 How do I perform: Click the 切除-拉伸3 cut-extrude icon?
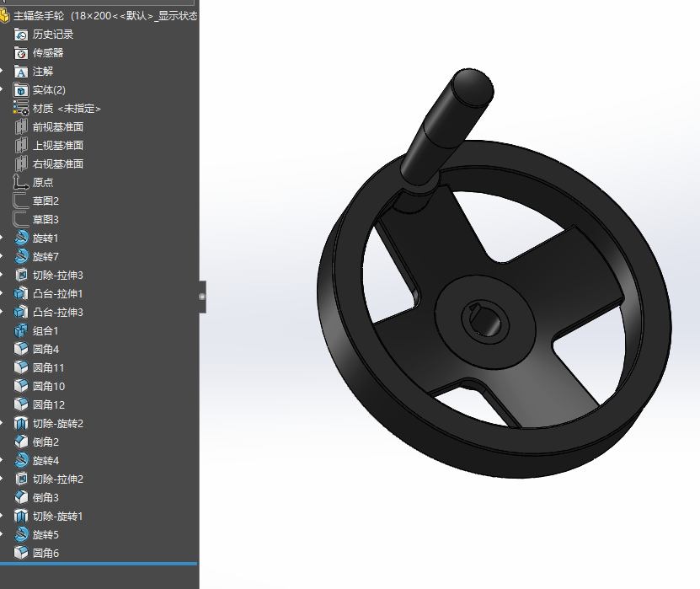[20, 276]
